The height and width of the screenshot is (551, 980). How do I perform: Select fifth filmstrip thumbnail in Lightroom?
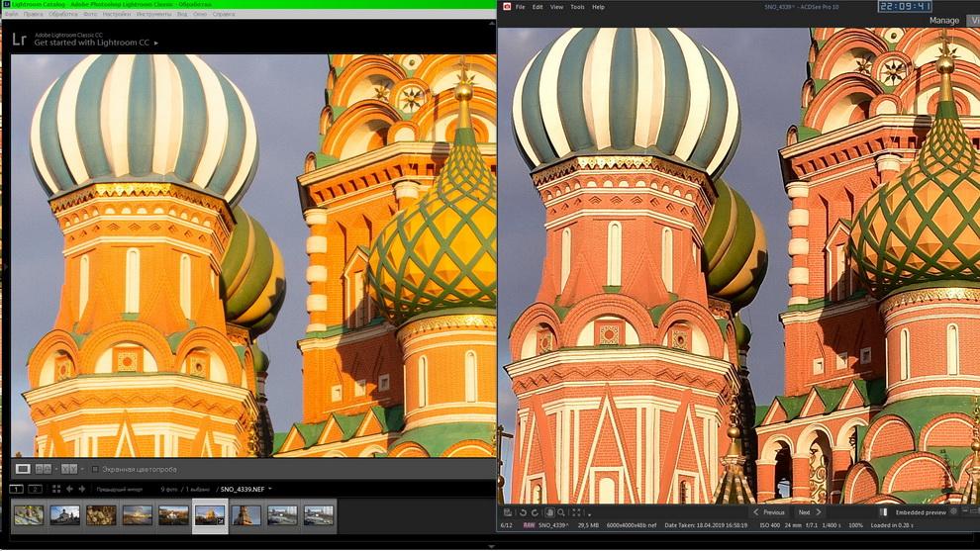tap(173, 515)
